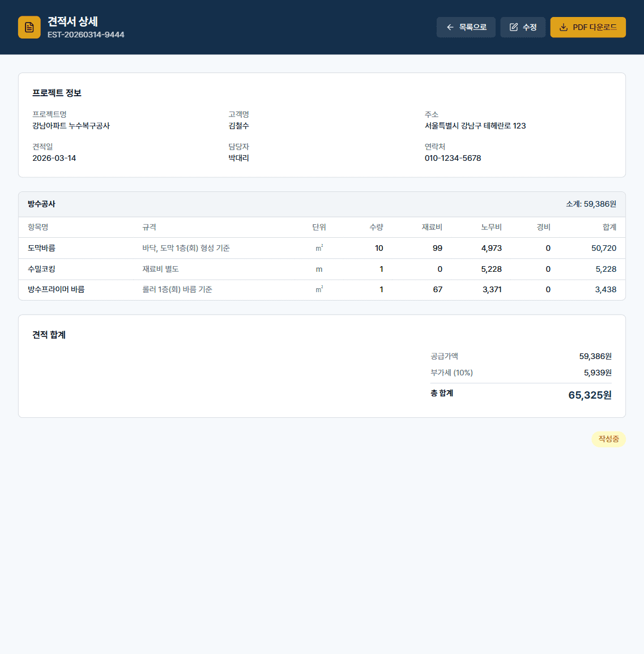
Task: Click the total amount 65,325원
Action: tap(590, 395)
